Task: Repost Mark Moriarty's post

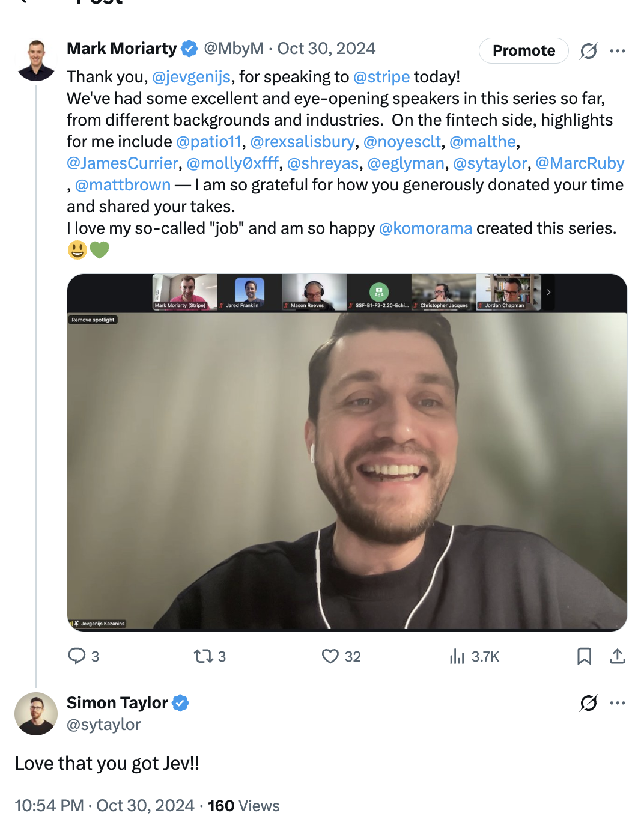Action: (204, 656)
